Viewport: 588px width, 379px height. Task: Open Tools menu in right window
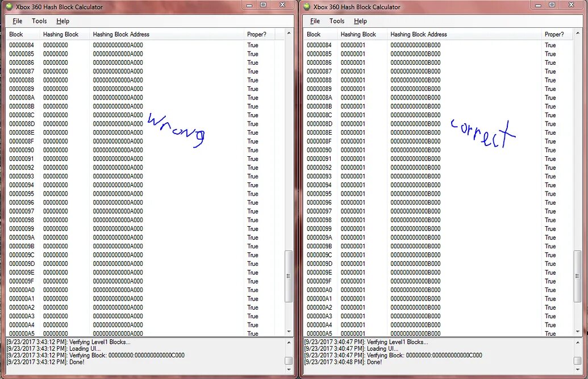click(337, 21)
